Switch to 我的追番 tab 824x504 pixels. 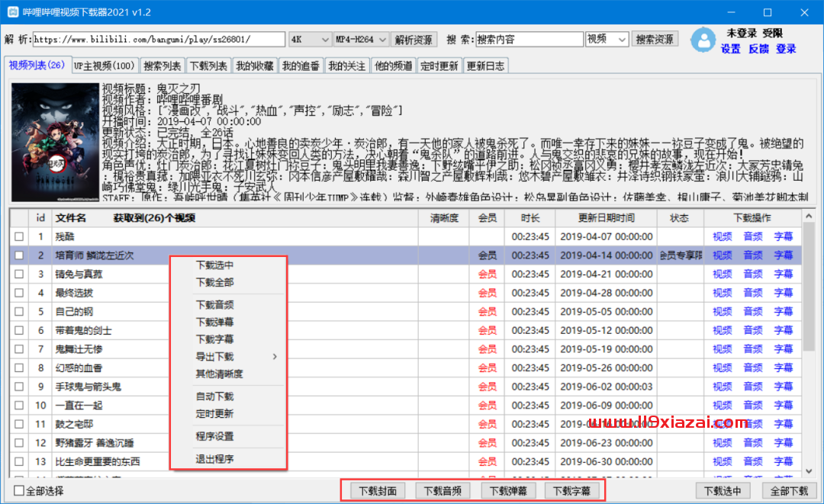pyautogui.click(x=301, y=66)
